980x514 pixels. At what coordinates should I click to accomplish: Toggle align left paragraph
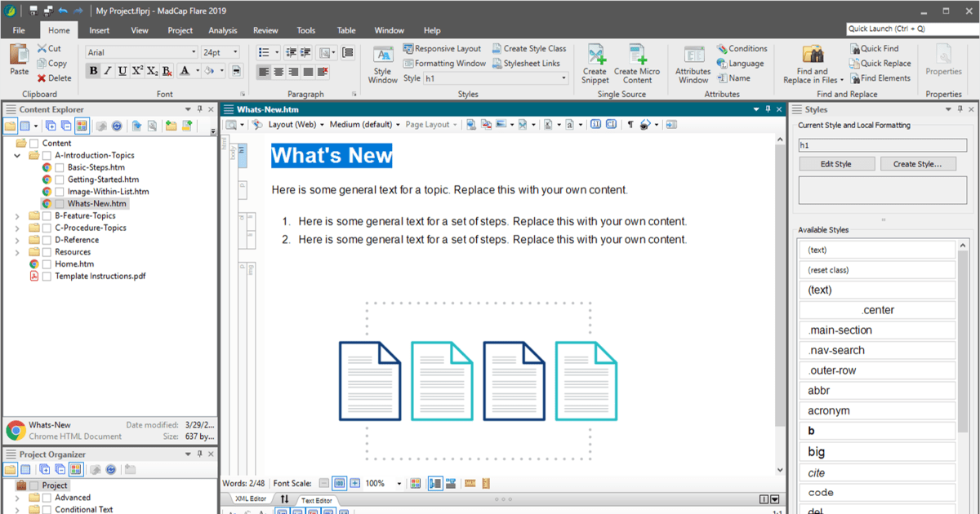tap(264, 72)
